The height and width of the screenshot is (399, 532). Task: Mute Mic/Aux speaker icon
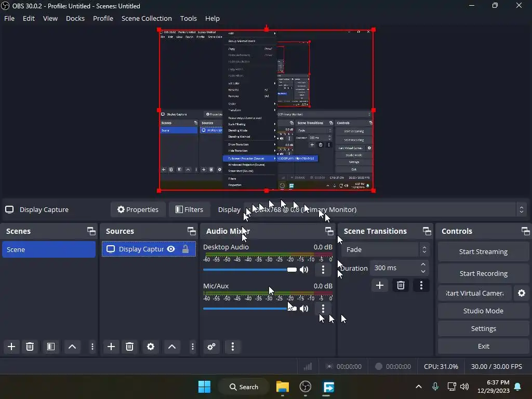(x=304, y=309)
